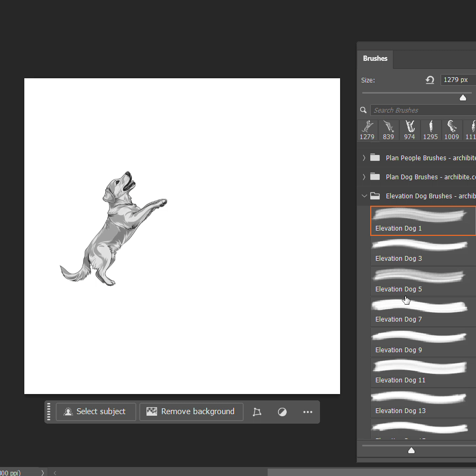Select recent brush preset labeled 839
This screenshot has height=476, width=476.
tap(388, 130)
